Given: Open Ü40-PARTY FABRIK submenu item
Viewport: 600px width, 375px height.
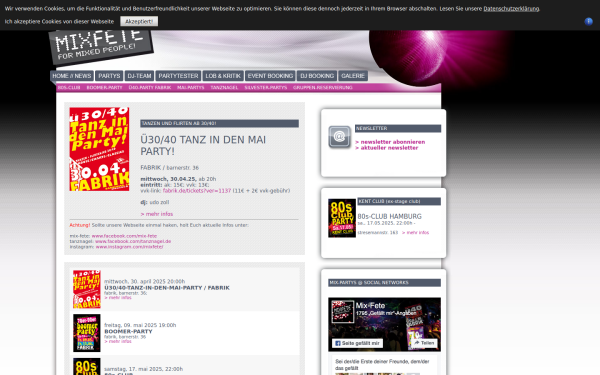Looking at the screenshot, I should tap(150, 88).
